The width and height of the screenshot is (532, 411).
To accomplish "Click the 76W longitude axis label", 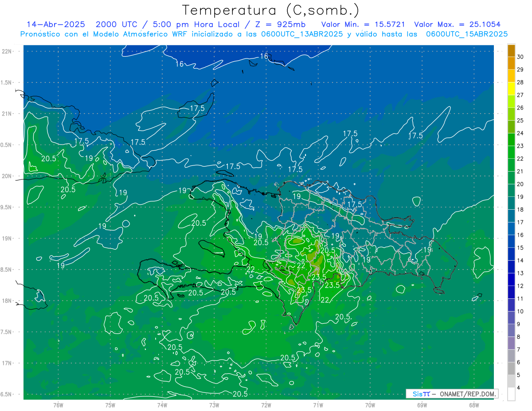I will pyautogui.click(x=58, y=405).
